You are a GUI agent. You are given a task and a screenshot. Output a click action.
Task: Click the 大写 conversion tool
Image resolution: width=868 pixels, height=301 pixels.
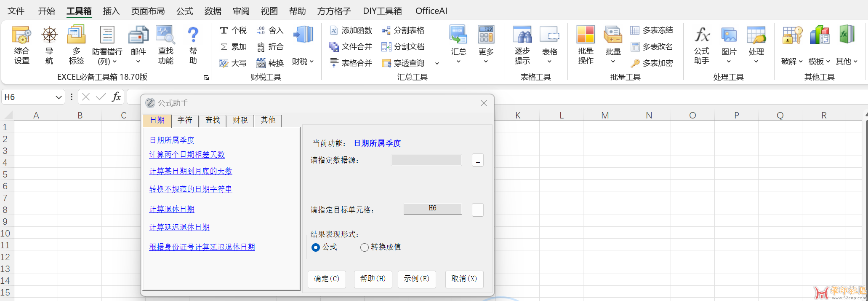[233, 63]
